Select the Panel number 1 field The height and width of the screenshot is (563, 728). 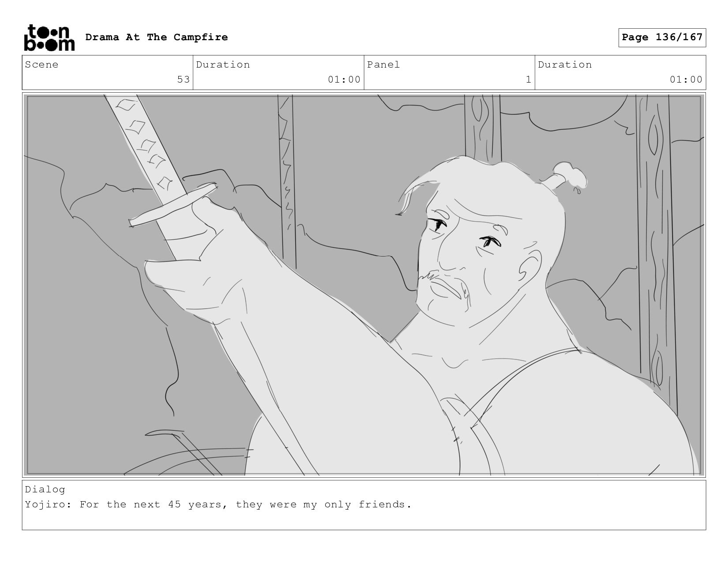point(450,72)
